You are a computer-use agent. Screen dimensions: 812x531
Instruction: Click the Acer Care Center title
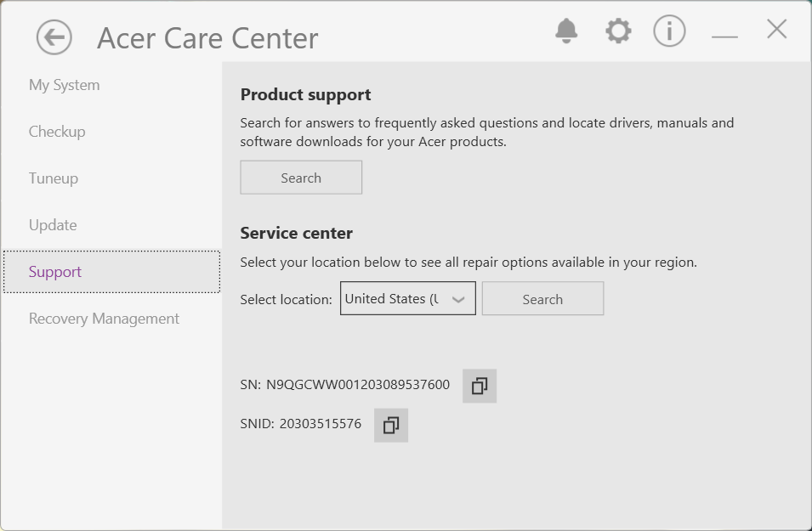click(207, 38)
